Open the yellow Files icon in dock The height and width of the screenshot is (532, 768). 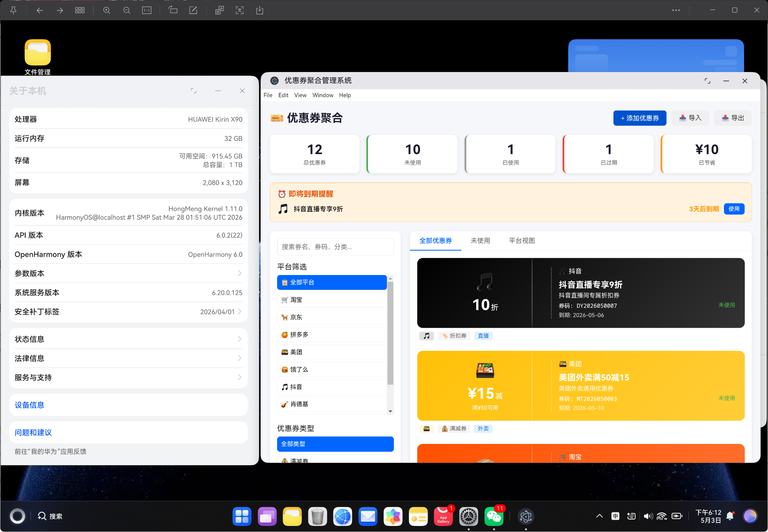coord(292,516)
